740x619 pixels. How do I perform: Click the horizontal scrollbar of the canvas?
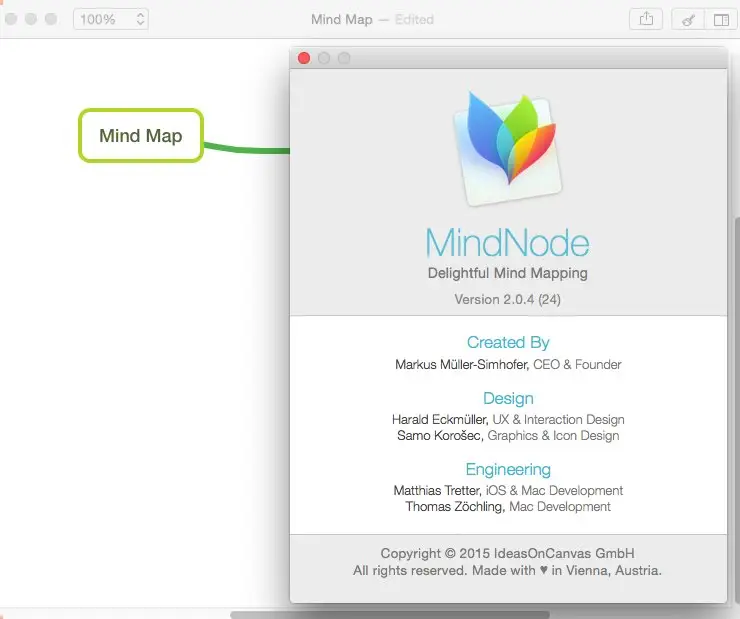coord(390,615)
